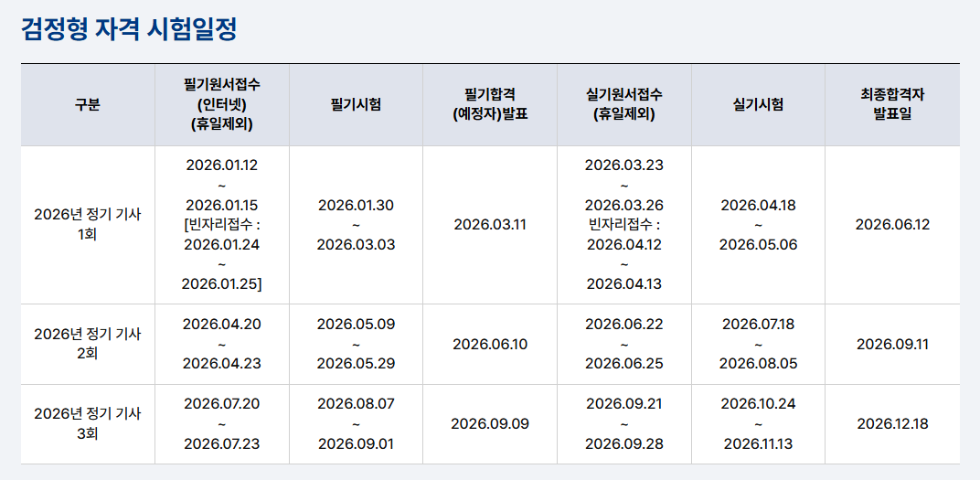Viewport: 980px width, 480px height.
Task: Click the 2026년 정기 기사 3회 row label
Action: click(x=88, y=423)
